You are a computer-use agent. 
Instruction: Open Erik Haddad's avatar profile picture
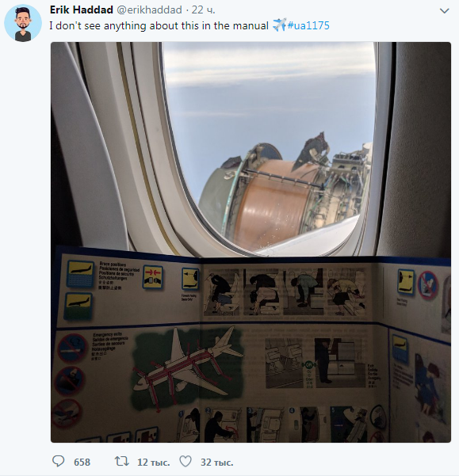coord(23,23)
